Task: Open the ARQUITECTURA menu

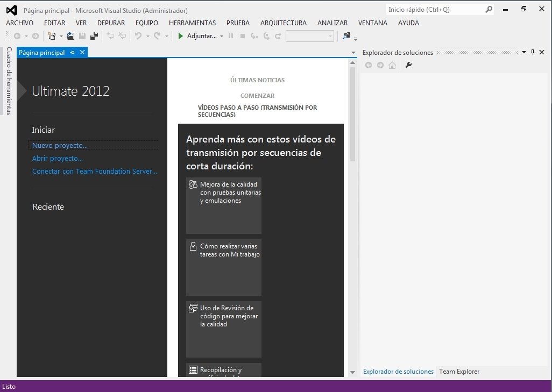Action: [x=284, y=23]
